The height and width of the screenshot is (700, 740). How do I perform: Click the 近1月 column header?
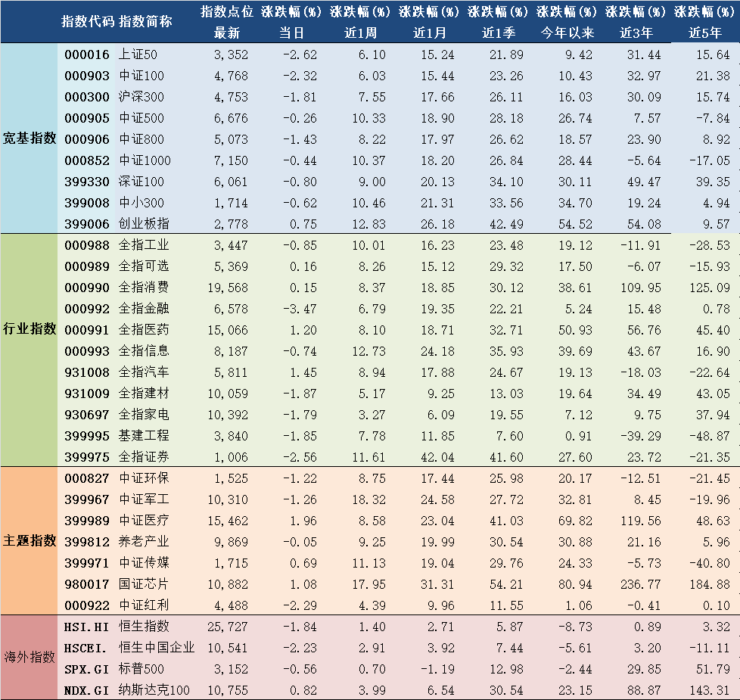430,33
